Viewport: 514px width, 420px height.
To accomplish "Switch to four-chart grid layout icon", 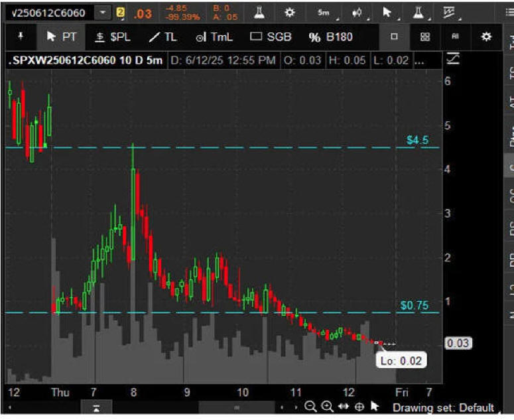I will [x=425, y=36].
